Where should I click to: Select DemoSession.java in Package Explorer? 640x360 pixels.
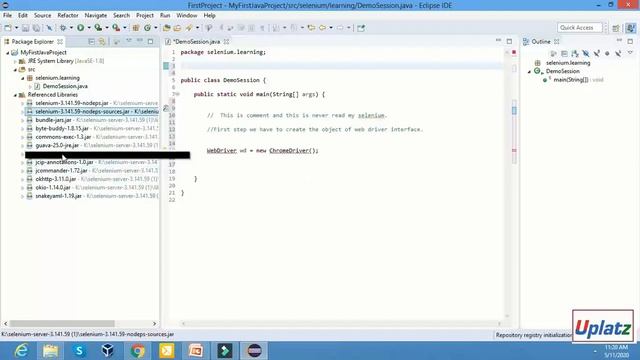(65, 86)
